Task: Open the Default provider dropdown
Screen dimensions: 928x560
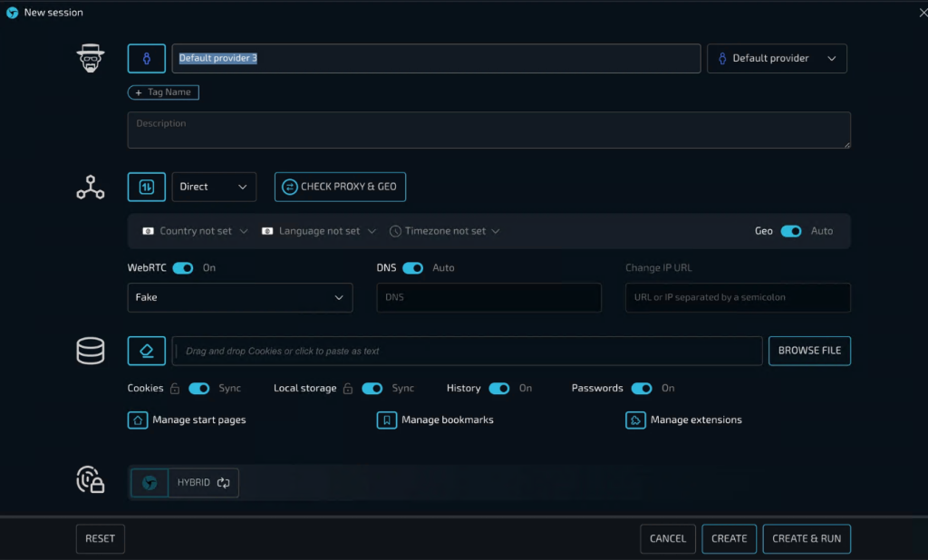Action: click(777, 59)
